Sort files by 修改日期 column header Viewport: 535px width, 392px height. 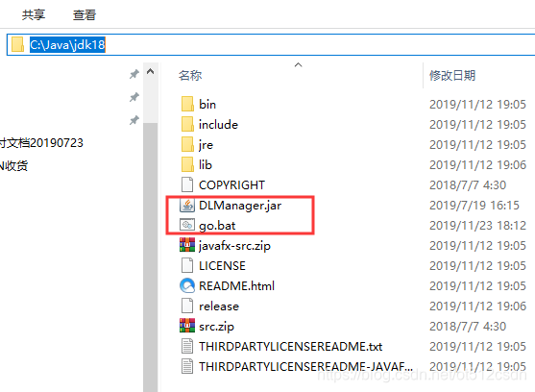pyautogui.click(x=452, y=75)
